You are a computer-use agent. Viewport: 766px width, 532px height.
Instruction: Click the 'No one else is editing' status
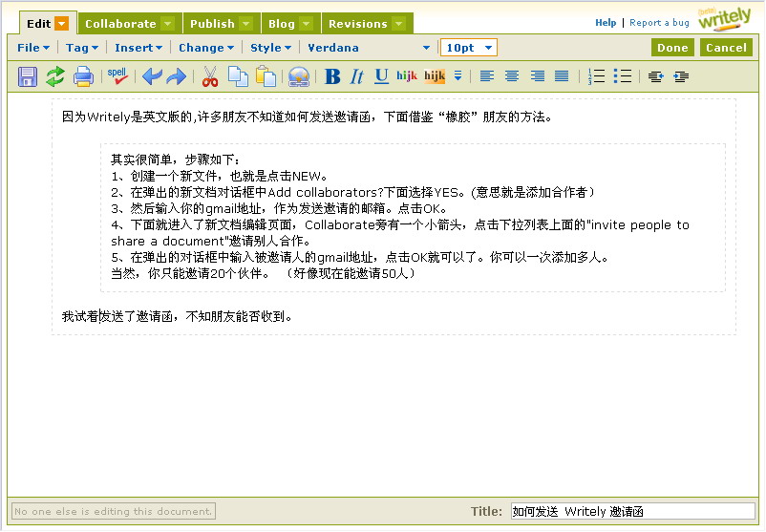(114, 512)
